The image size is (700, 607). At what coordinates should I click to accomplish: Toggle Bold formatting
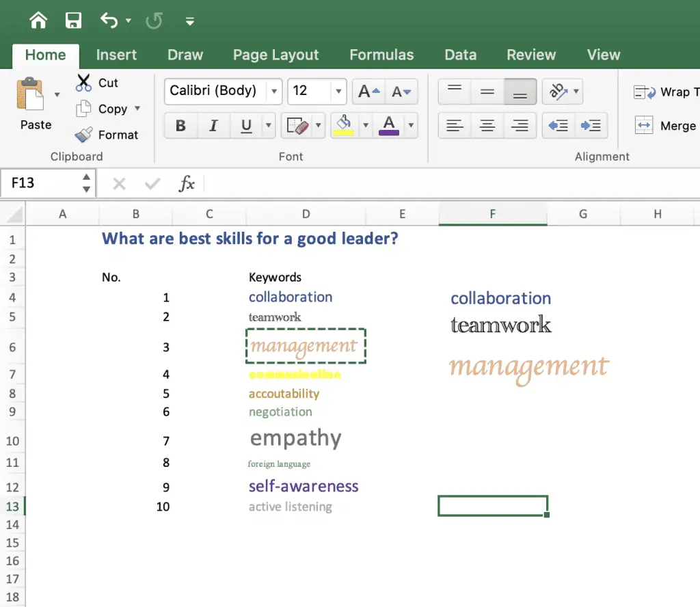tap(180, 125)
